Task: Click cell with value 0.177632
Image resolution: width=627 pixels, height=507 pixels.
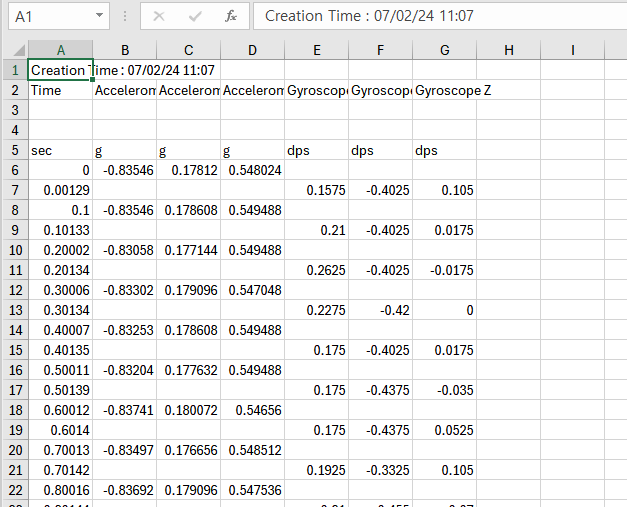Action: tap(189, 370)
